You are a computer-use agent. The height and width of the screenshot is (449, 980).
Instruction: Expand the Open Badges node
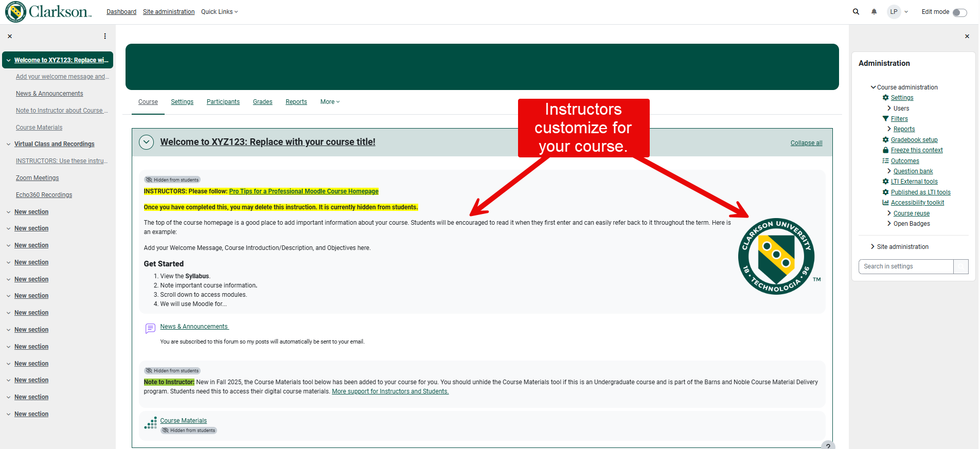tap(889, 224)
